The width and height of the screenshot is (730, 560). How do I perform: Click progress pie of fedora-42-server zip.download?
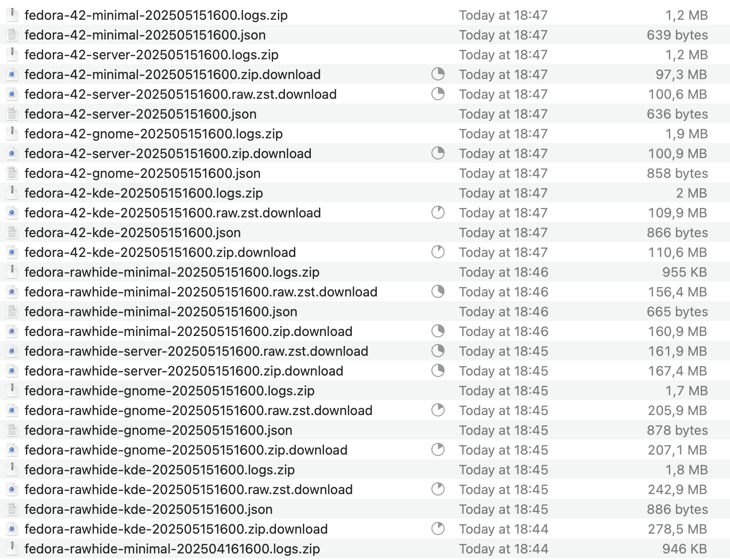(438, 153)
